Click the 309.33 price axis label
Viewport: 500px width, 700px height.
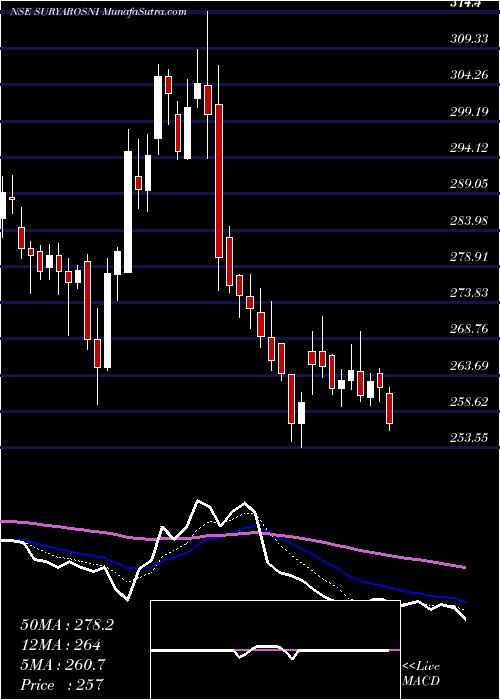click(x=468, y=39)
